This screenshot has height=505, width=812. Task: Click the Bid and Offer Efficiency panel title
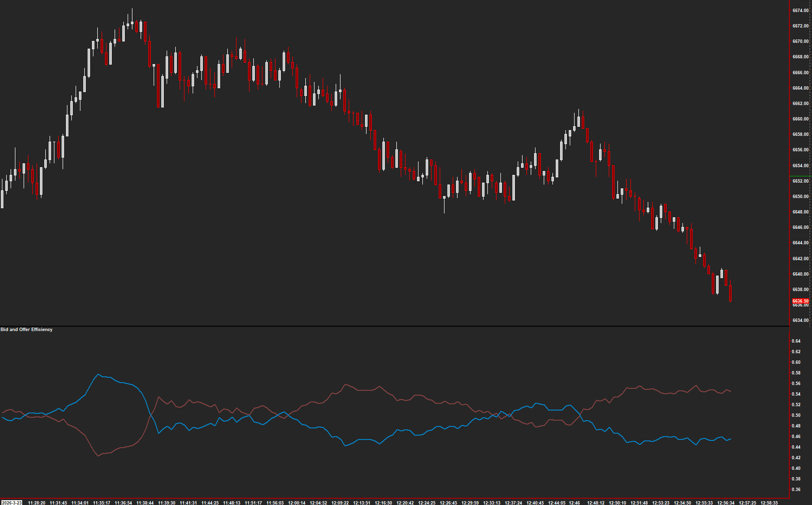tap(26, 330)
